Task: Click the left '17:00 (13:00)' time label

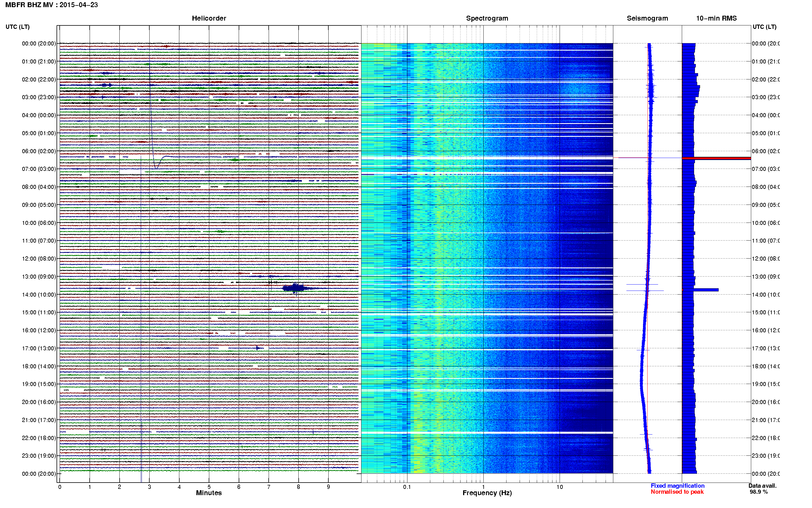Action: 39,348
